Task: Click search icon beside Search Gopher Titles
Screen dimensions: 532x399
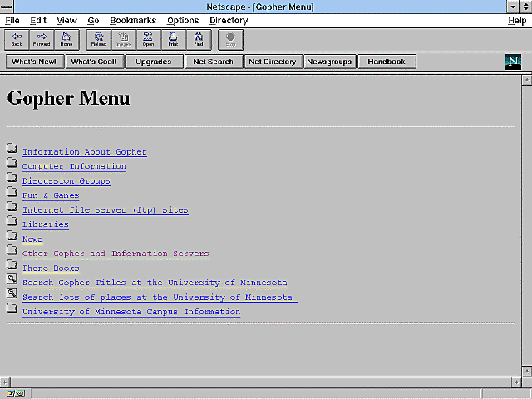Action: point(12,279)
